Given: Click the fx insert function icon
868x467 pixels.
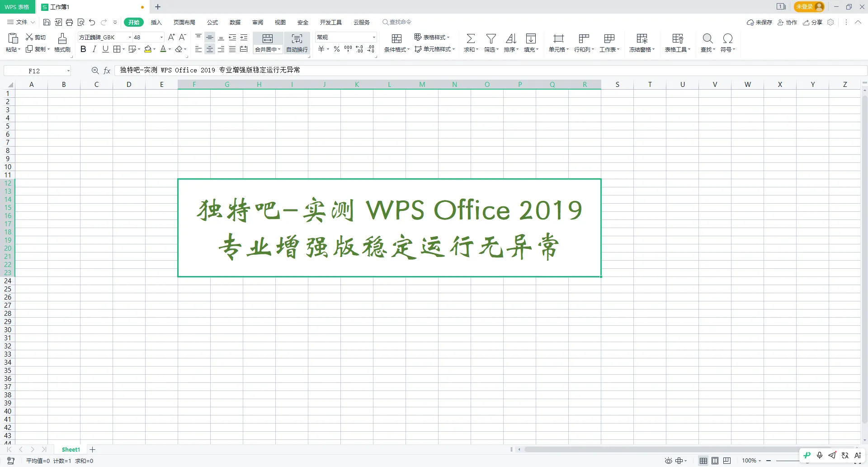Looking at the screenshot, I should (107, 71).
